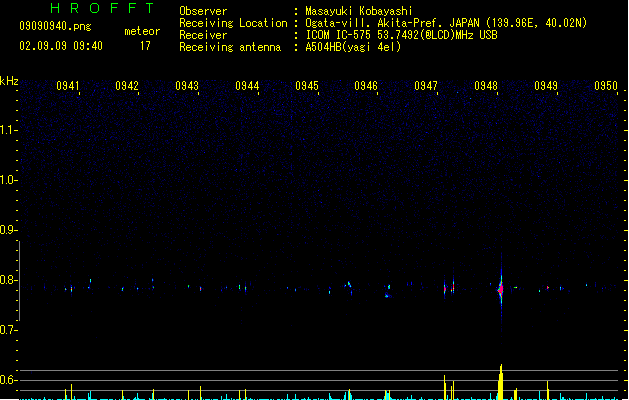629x400 pixels.
Task: Click the observer name Masayuki Kobayashi
Action: pyautogui.click(x=359, y=11)
